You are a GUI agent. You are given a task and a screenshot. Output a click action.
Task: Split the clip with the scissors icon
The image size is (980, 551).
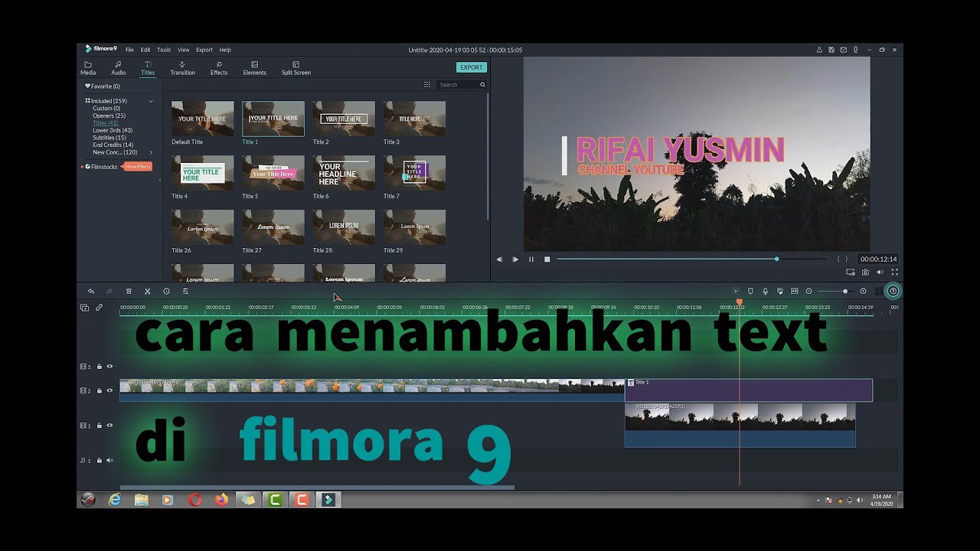(x=148, y=291)
